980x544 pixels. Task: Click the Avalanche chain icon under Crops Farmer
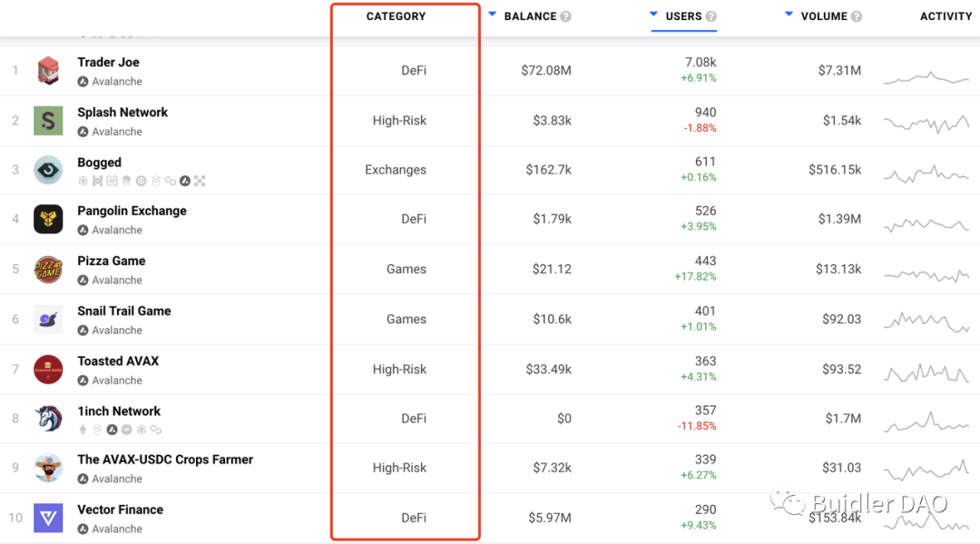coord(83,479)
